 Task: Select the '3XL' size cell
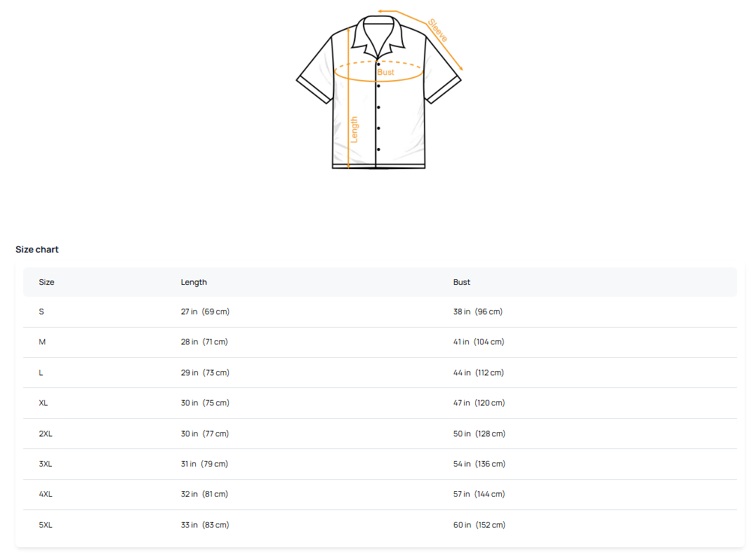(x=46, y=464)
